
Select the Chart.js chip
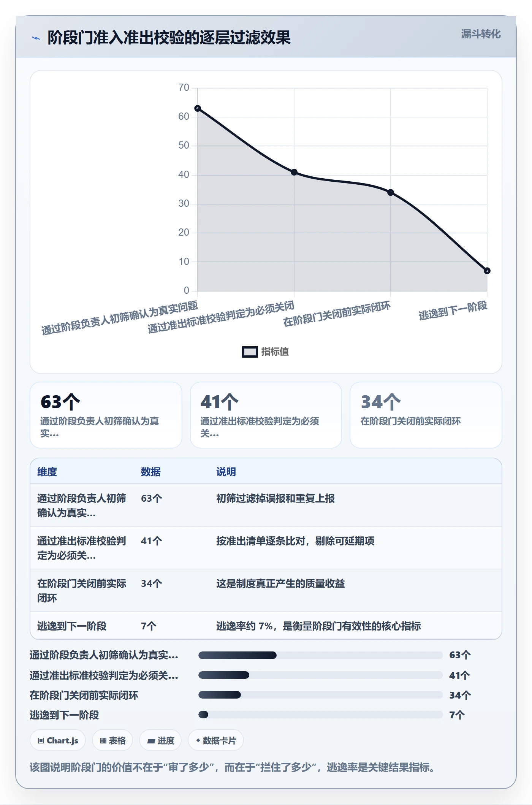click(58, 740)
